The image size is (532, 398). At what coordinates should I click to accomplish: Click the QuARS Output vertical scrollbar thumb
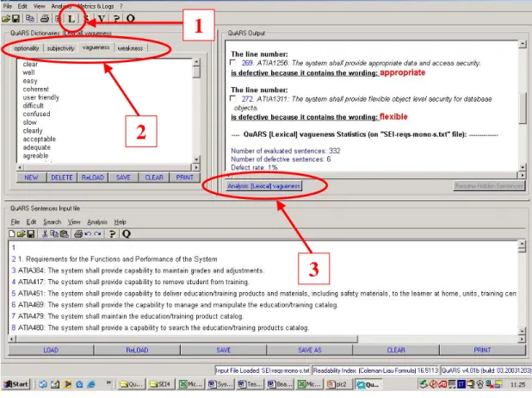[523, 108]
